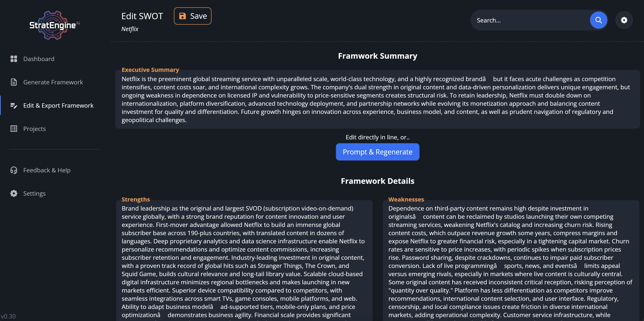Image resolution: width=644 pixels, height=321 pixels.
Task: Click the floppy disk Save icon
Action: [183, 16]
